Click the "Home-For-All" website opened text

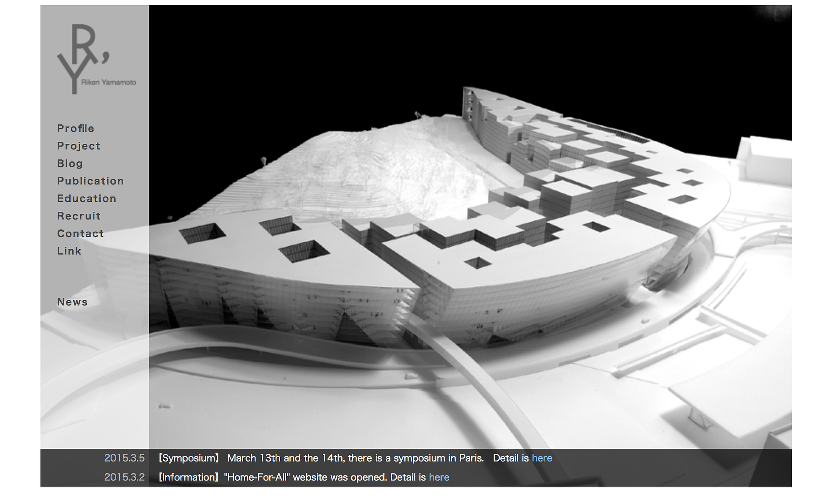coord(305,478)
